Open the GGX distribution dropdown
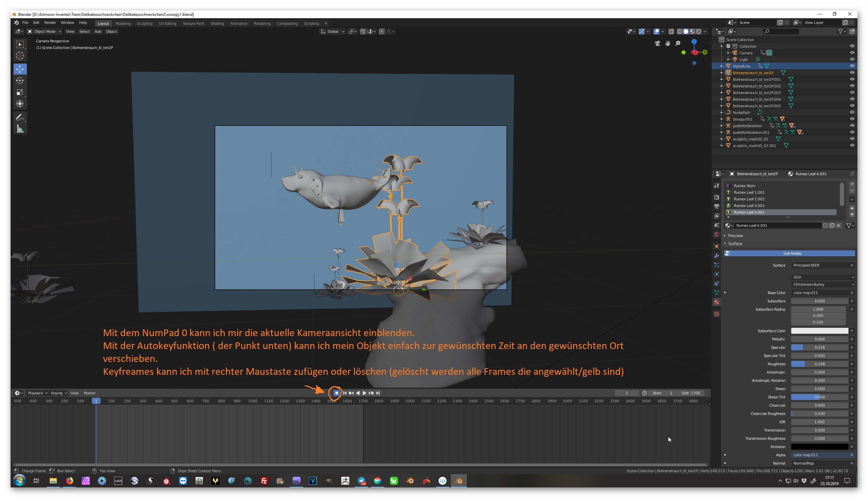This screenshot has height=498, width=868. coord(823,277)
